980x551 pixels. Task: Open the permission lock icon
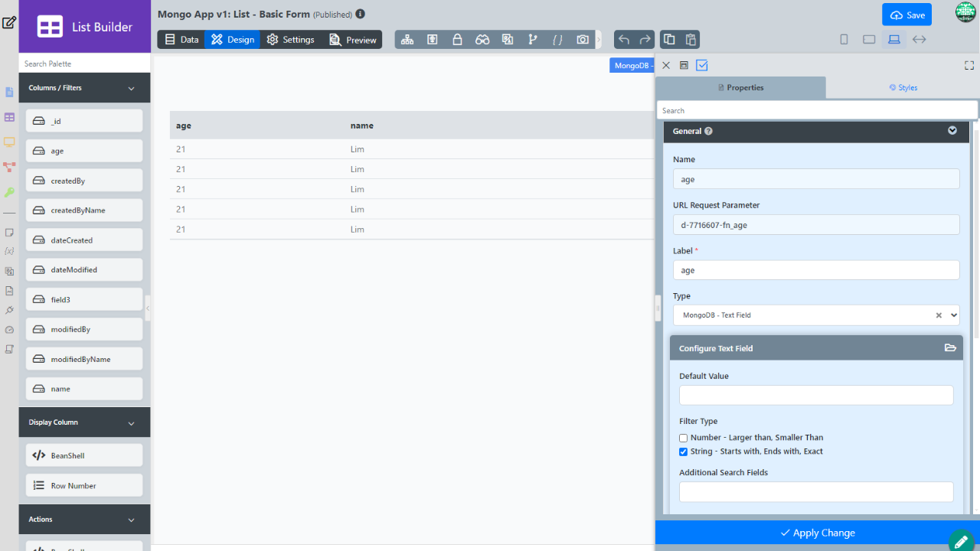(x=457, y=40)
